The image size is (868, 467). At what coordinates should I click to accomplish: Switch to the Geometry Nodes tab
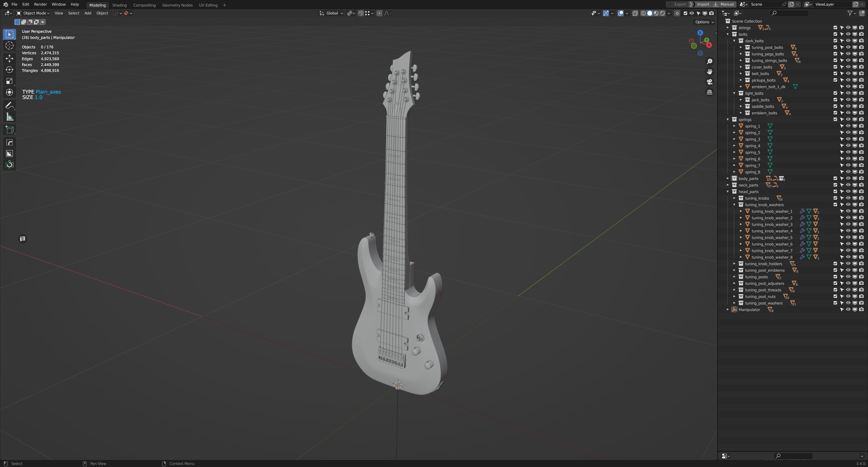tap(177, 5)
